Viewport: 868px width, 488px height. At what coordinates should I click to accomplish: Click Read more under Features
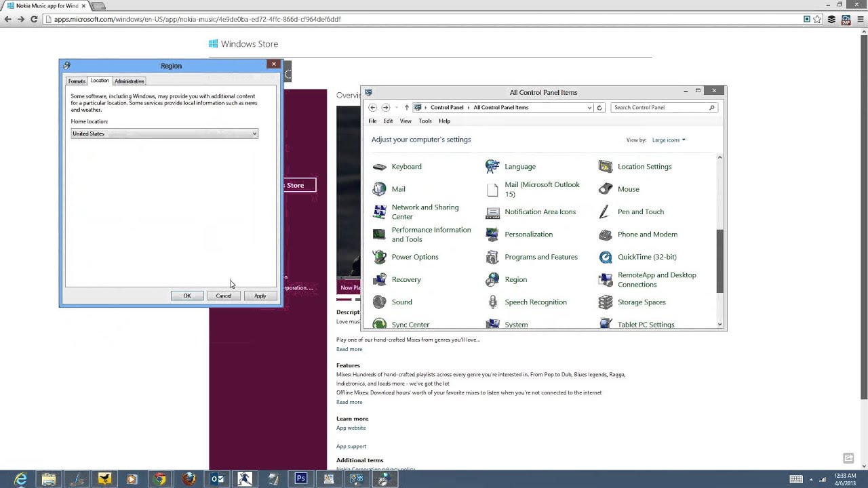[x=349, y=402]
